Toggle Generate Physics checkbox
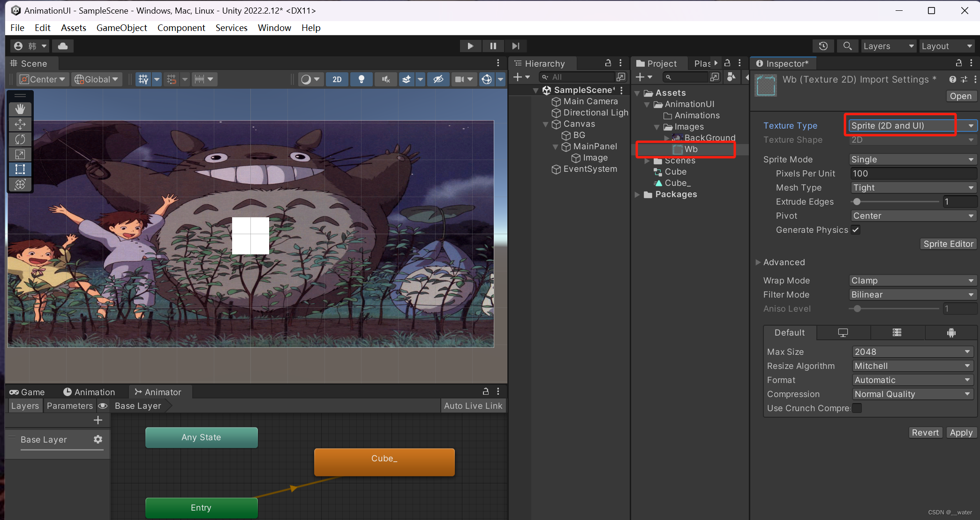 856,230
